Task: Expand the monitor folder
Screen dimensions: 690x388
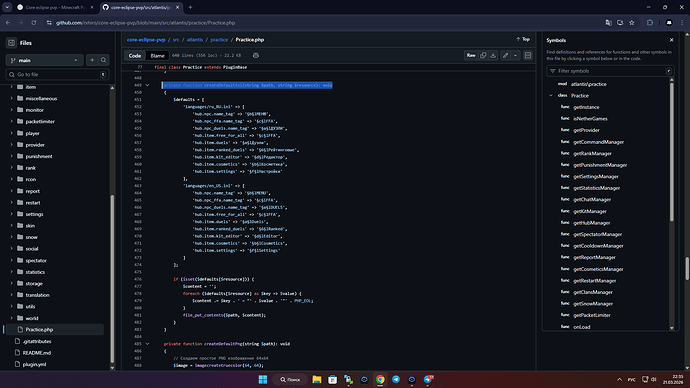Action: (12, 110)
